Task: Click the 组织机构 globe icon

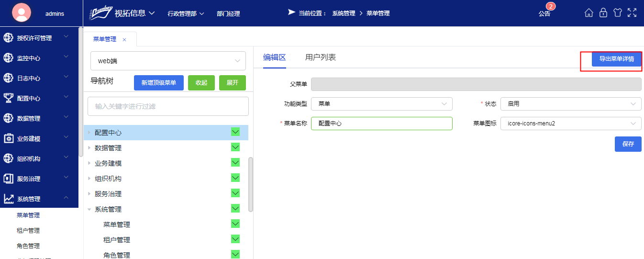Action: 9,158
